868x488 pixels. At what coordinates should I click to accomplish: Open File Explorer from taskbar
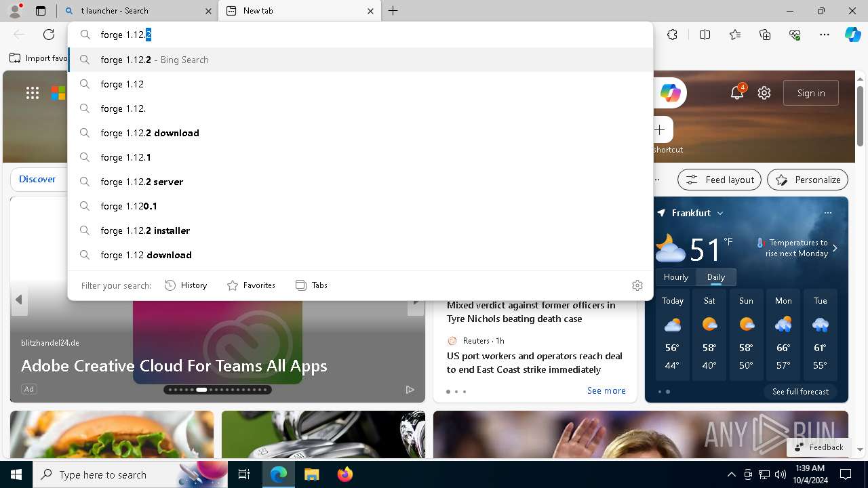click(311, 474)
